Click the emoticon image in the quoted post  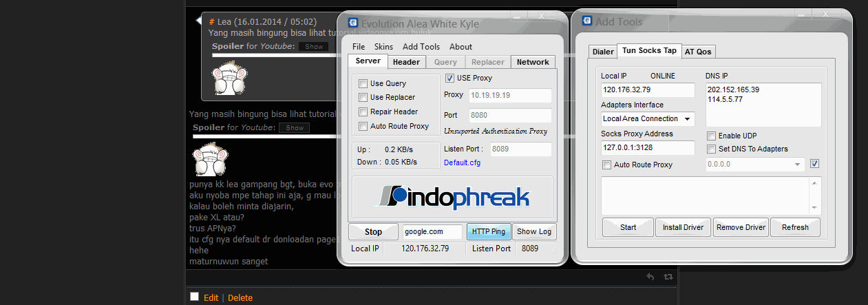[230, 77]
